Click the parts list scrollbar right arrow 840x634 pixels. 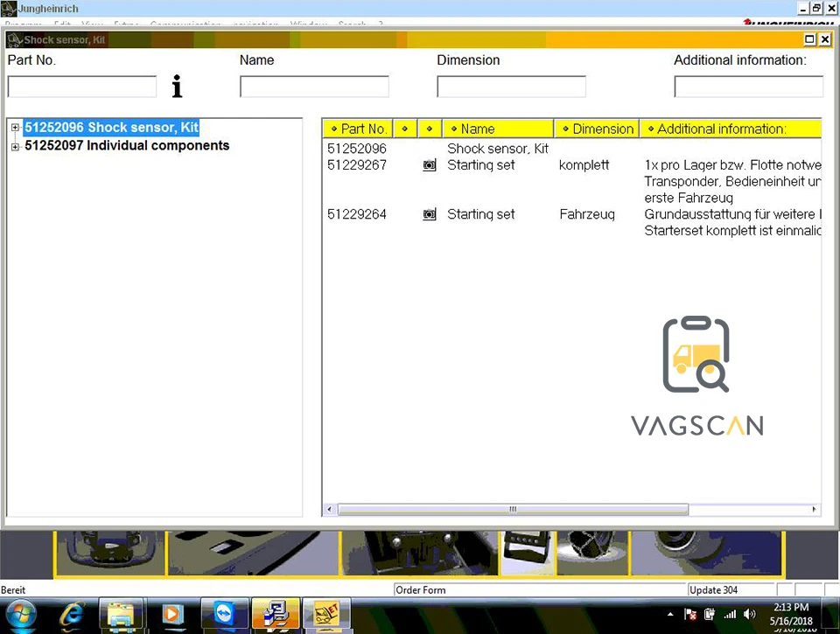pyautogui.click(x=815, y=509)
